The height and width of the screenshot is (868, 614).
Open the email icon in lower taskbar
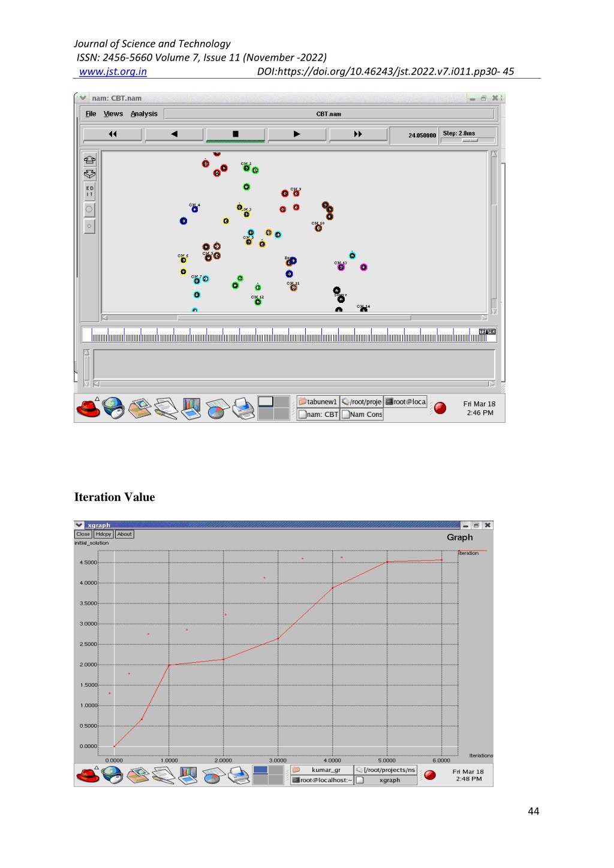[x=138, y=775]
